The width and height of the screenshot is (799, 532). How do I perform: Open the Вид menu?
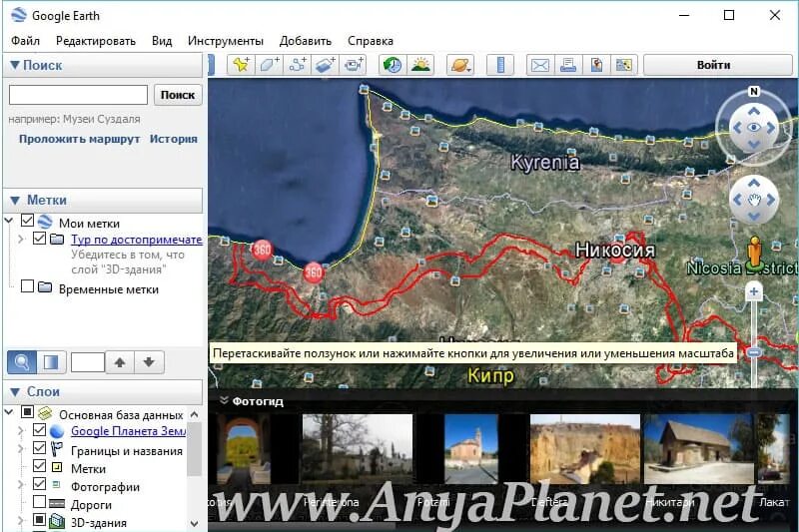[162, 41]
